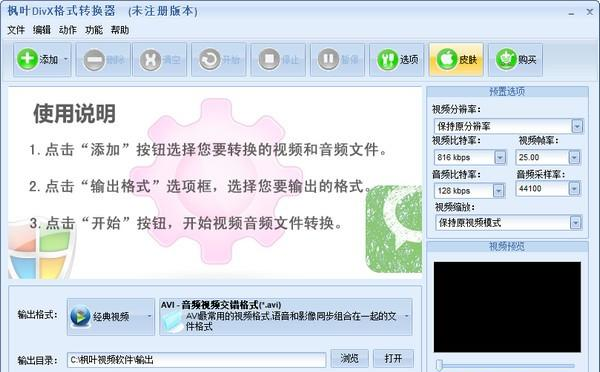Image resolution: width=600 pixels, height=372 pixels.
Task: Open the 动作 menu
Action: (x=68, y=30)
